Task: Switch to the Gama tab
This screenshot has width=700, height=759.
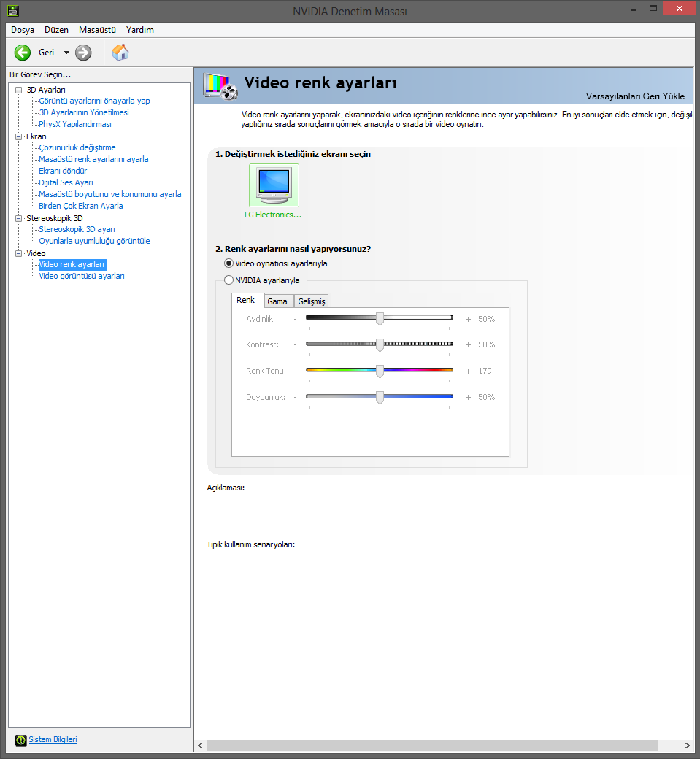Action: coord(277,301)
